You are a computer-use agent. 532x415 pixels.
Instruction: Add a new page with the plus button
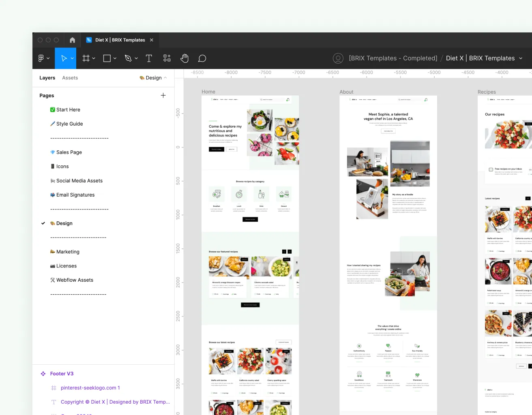pos(163,95)
